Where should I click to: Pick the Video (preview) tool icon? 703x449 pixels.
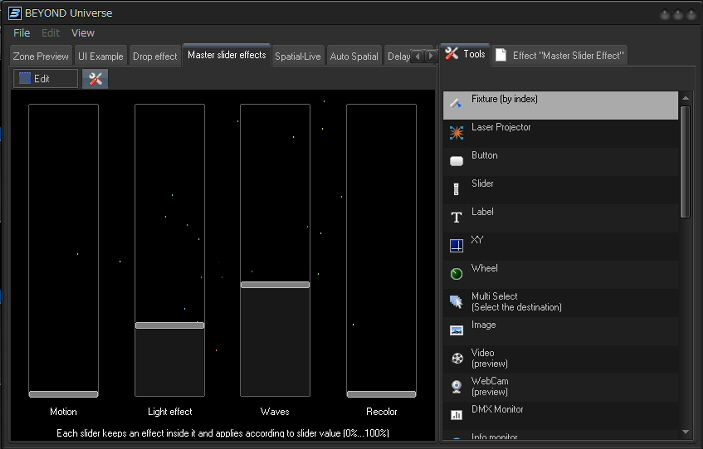(x=457, y=358)
